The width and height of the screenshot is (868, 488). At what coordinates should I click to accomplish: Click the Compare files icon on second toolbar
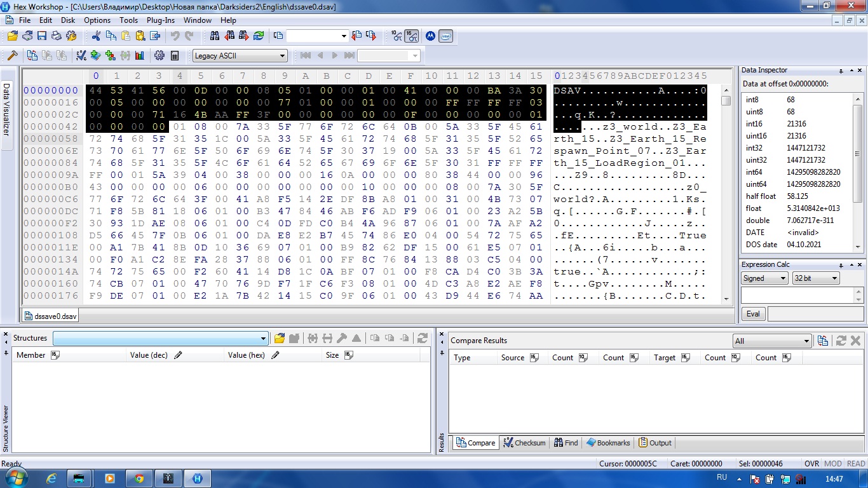coord(32,56)
